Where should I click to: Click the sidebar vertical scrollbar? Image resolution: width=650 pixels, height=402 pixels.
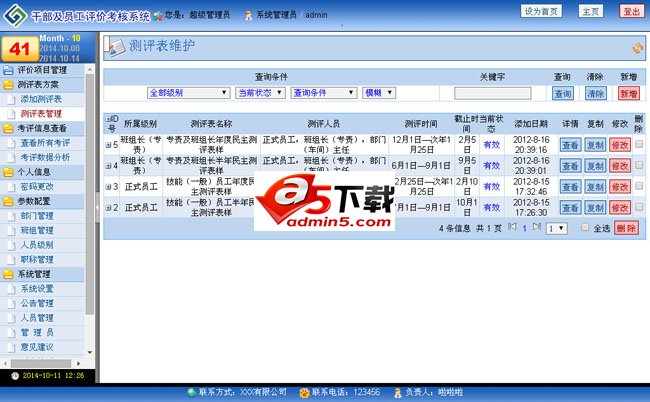(x=90, y=194)
